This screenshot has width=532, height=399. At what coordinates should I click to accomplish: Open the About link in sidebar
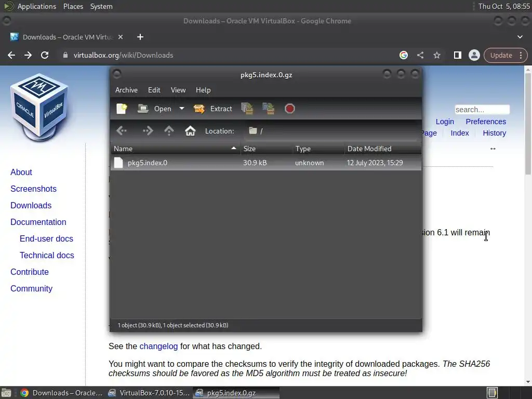[x=21, y=172]
